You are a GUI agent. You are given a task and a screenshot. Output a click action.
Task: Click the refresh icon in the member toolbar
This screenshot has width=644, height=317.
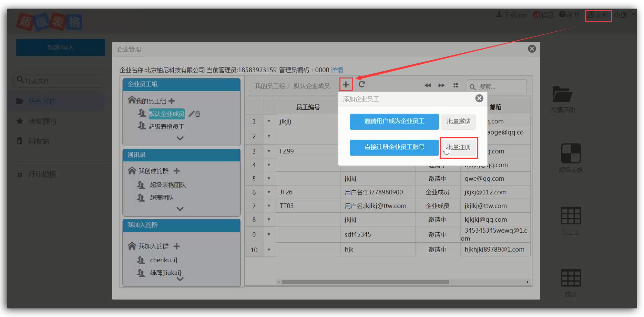361,84
